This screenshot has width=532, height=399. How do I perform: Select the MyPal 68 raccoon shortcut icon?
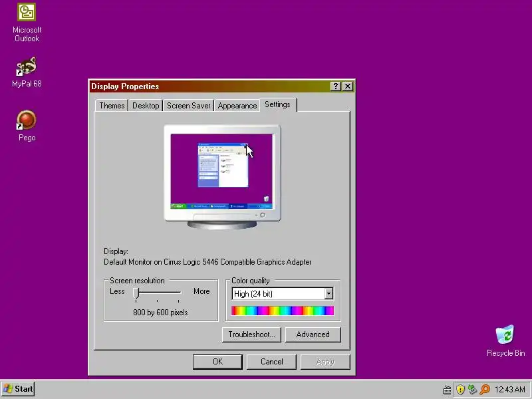pos(27,66)
